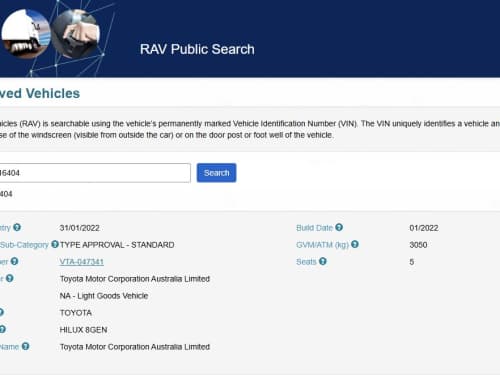Show help icon beside VTA-047341 row
This screenshot has width=500, height=375.
pos(14,261)
